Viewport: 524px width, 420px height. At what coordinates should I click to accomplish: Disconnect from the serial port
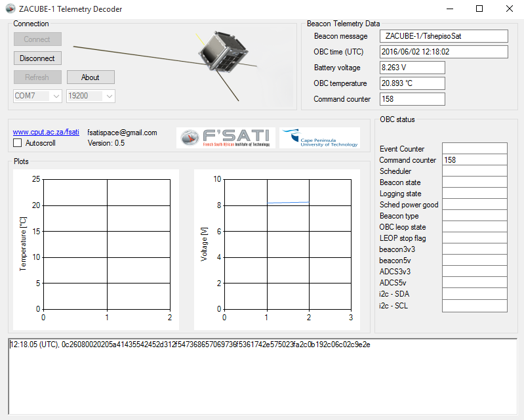[37, 58]
